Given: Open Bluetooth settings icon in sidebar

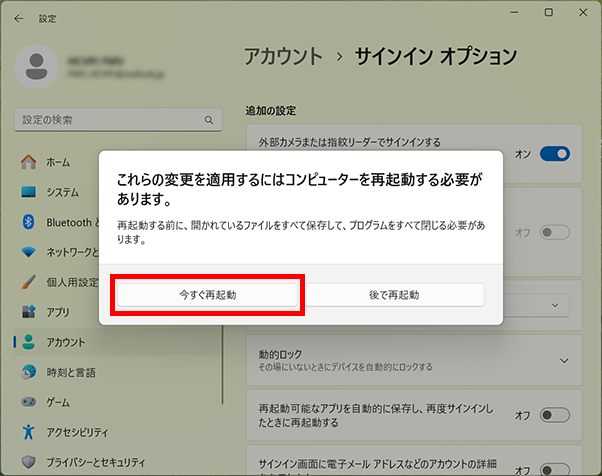Looking at the screenshot, I should (28, 222).
